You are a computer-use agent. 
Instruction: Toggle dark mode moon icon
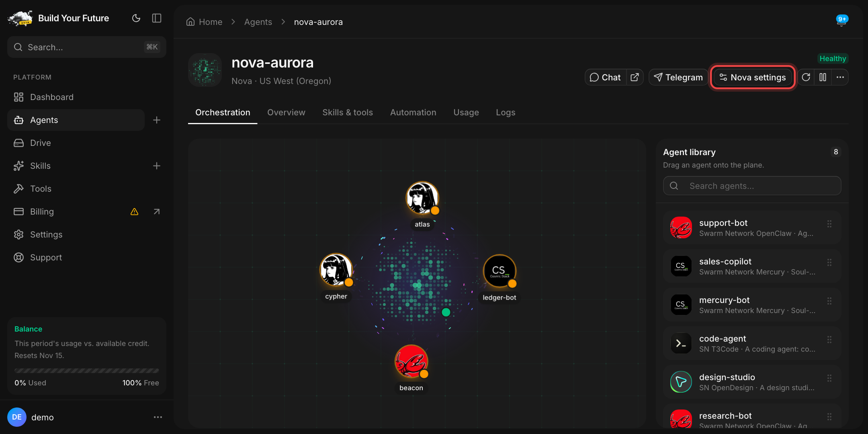(136, 18)
